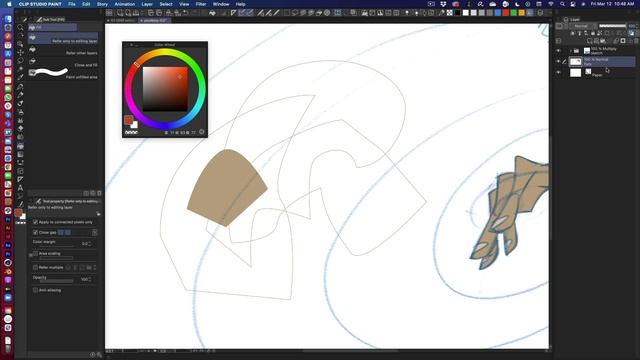
Task: Select the Brush tool
Action: [20, 104]
